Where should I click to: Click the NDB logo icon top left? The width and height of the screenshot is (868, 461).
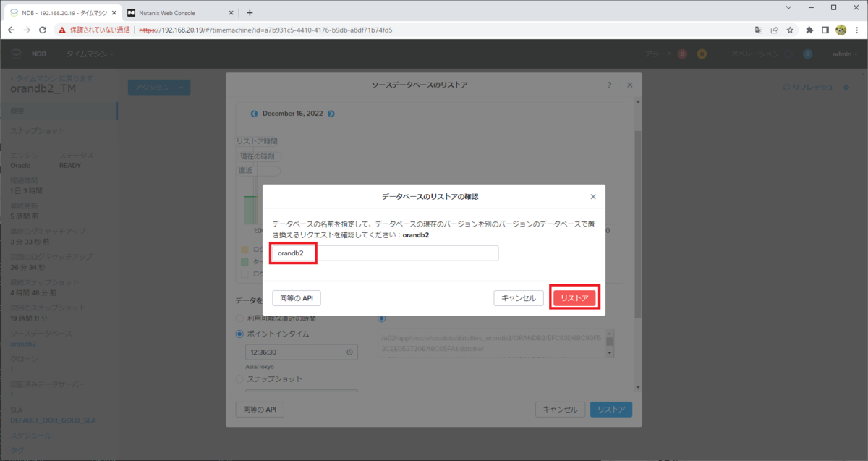point(15,54)
